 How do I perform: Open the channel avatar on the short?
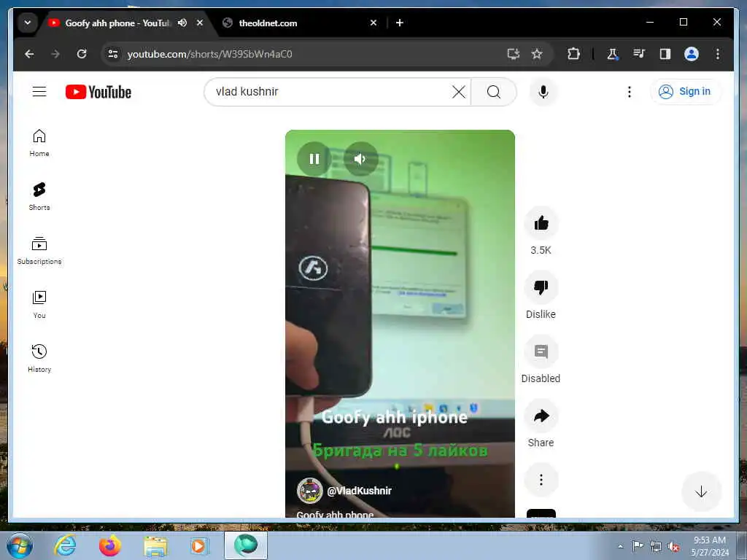[x=309, y=491]
